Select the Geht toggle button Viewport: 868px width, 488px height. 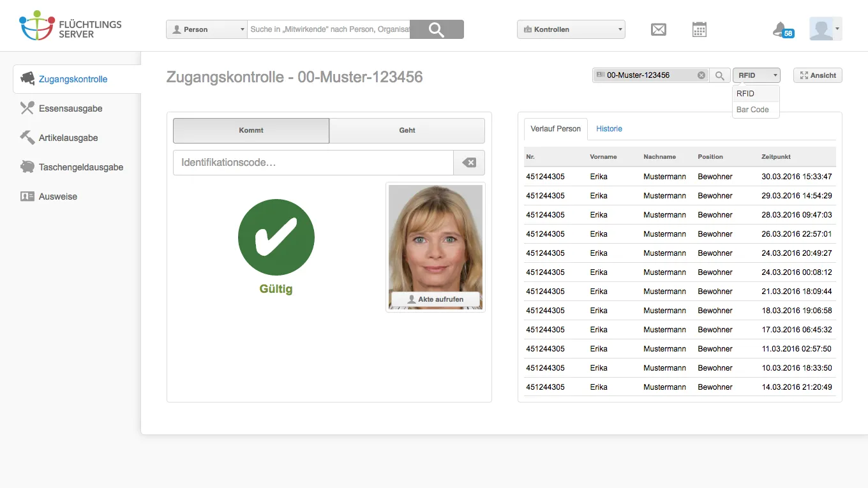click(x=407, y=130)
